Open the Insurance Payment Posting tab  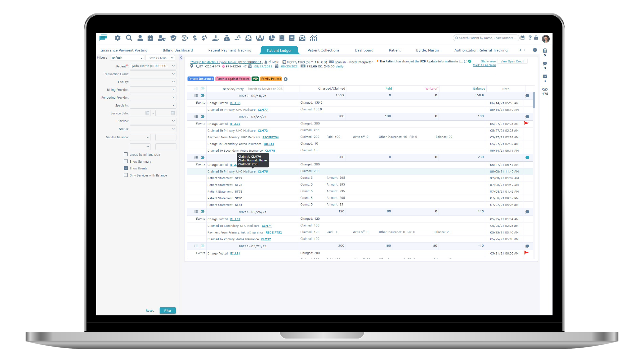tap(124, 50)
